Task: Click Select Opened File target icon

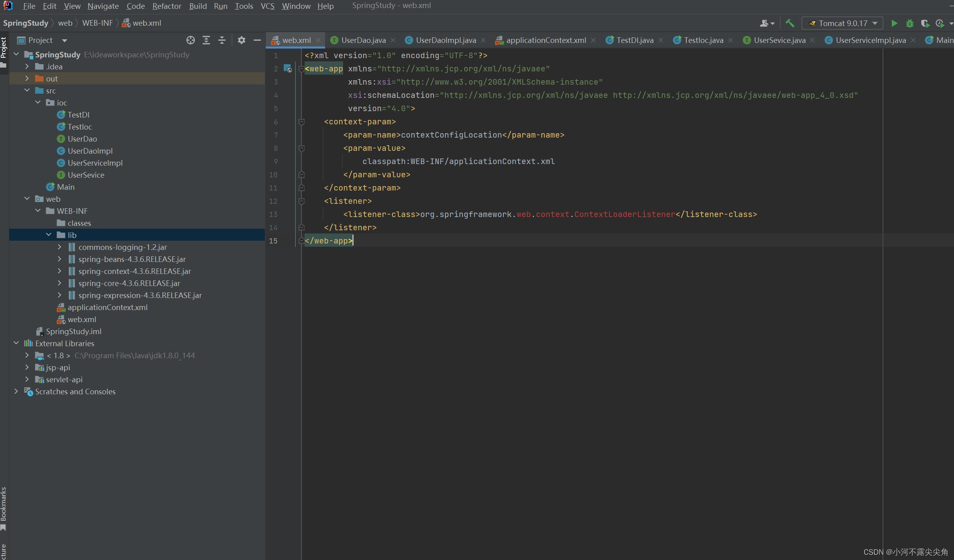Action: point(191,40)
